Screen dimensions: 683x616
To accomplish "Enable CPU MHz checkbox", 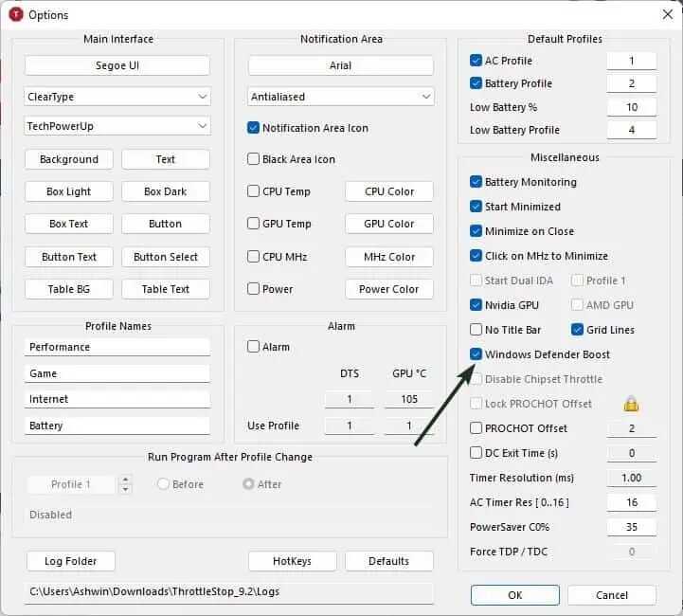I will click(253, 257).
